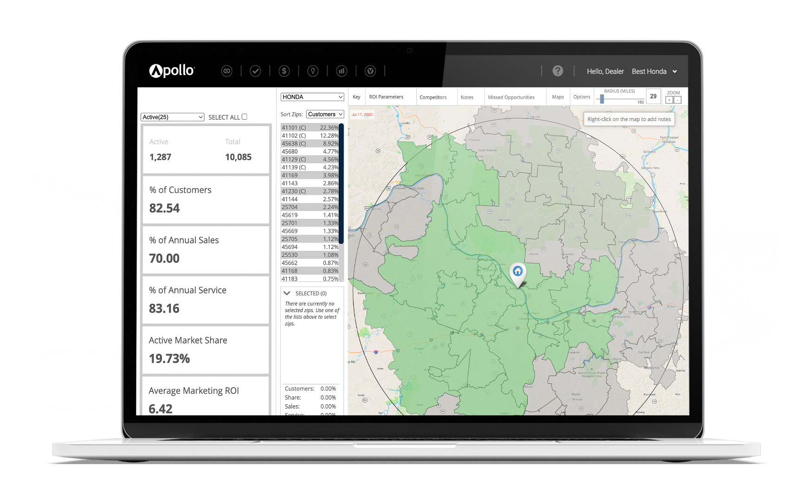Select zip row 45662
Image resolution: width=812 pixels, height=504 pixels.
pos(310,262)
